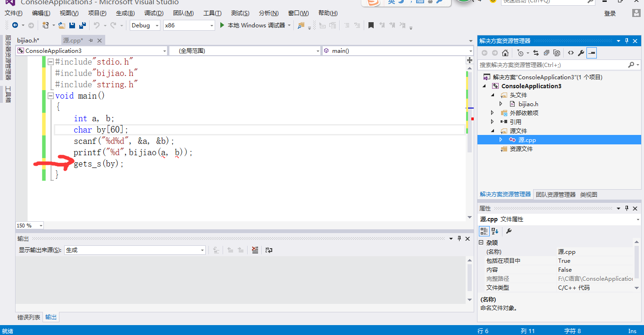Click Clear All icon in Output panel

pos(255,250)
